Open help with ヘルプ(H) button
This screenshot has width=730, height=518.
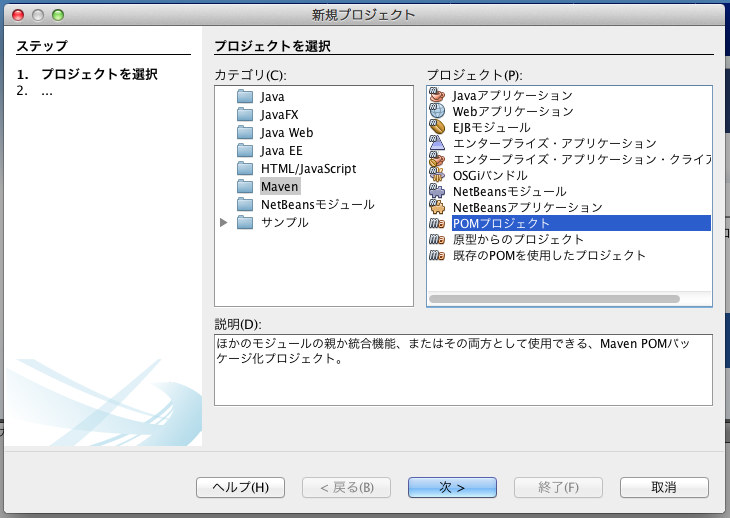click(x=240, y=487)
